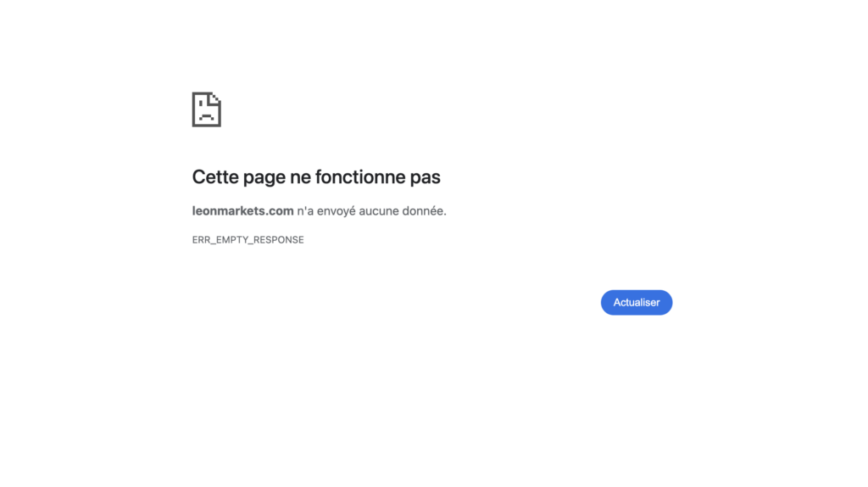The height and width of the screenshot is (487, 868).
Task: Click the sad page error icon
Action: tap(206, 109)
